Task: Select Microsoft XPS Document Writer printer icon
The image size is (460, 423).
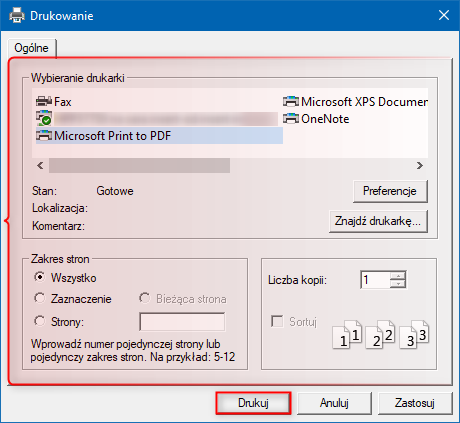Action: pos(291,101)
